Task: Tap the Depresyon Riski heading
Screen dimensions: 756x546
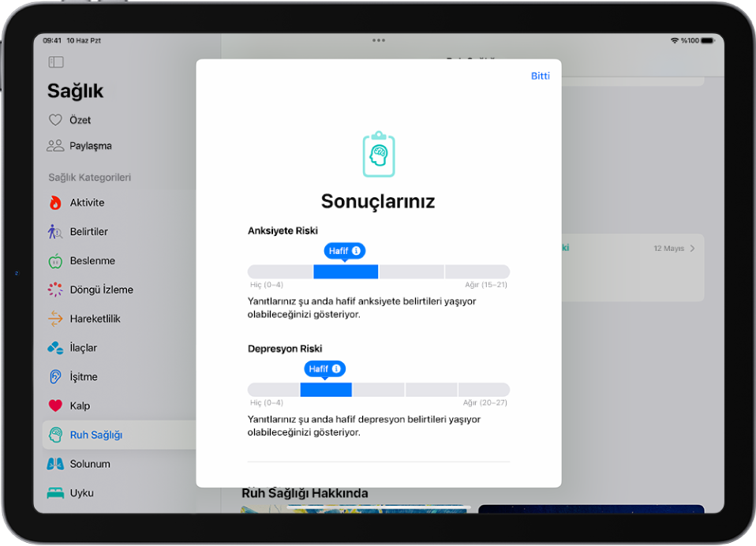Action: click(x=284, y=349)
